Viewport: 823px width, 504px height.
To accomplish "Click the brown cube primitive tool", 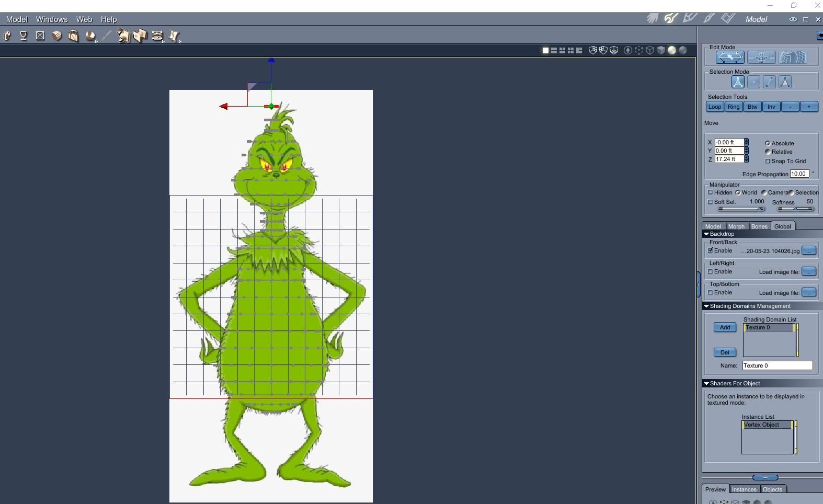I will [57, 36].
